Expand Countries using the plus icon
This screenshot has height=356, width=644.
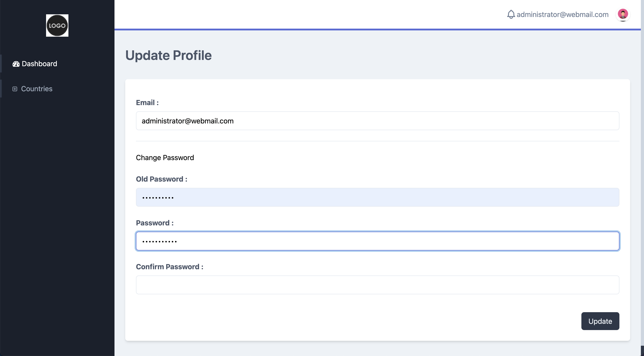[x=15, y=89]
